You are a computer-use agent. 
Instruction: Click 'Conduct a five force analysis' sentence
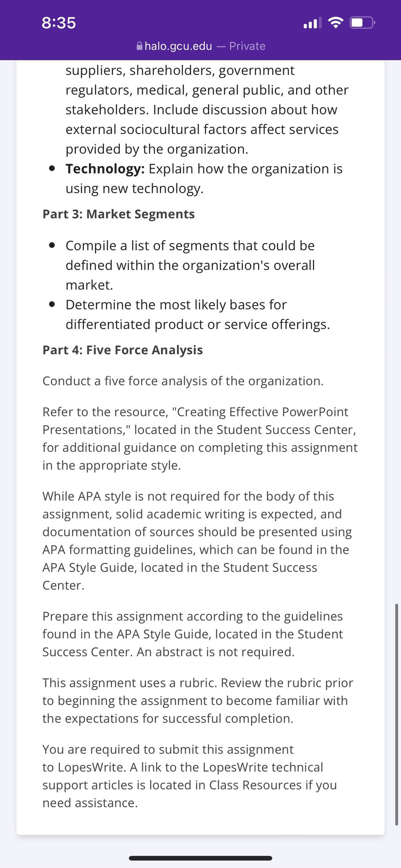pyautogui.click(x=183, y=381)
